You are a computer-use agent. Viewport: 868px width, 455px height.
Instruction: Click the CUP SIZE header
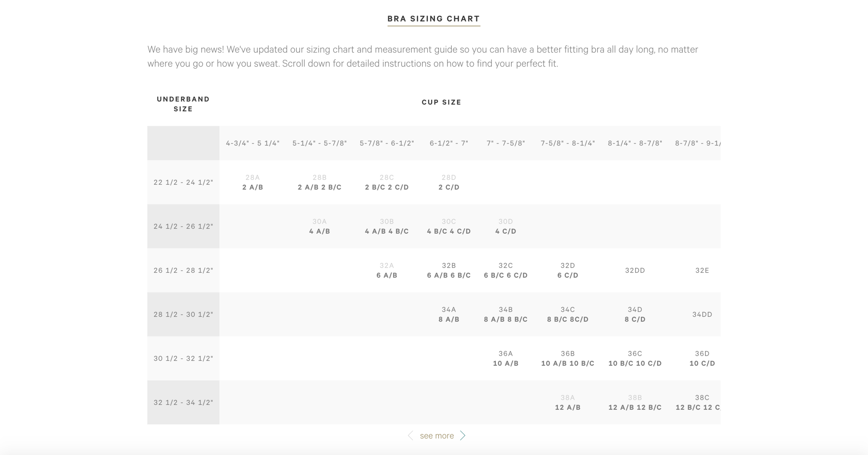click(441, 102)
